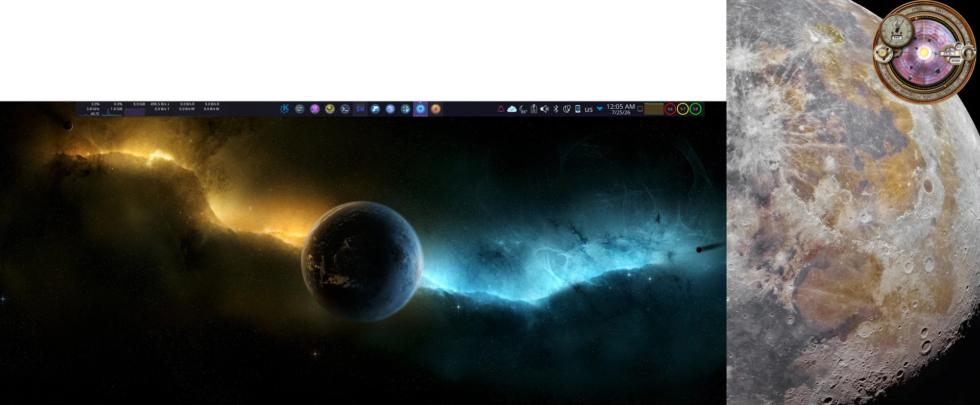Click the CPU usage 3.0% monitor
Image resolution: width=980 pixels, height=405 pixels.
[89, 109]
